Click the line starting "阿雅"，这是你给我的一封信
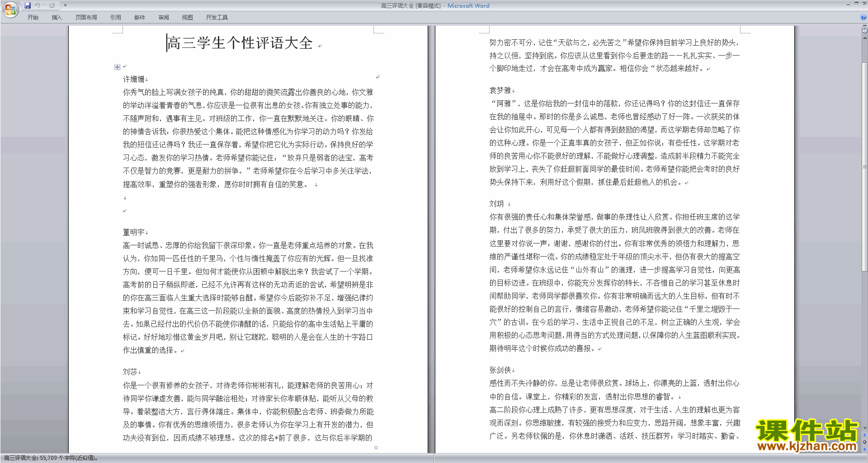The image size is (868, 463). coord(614,103)
